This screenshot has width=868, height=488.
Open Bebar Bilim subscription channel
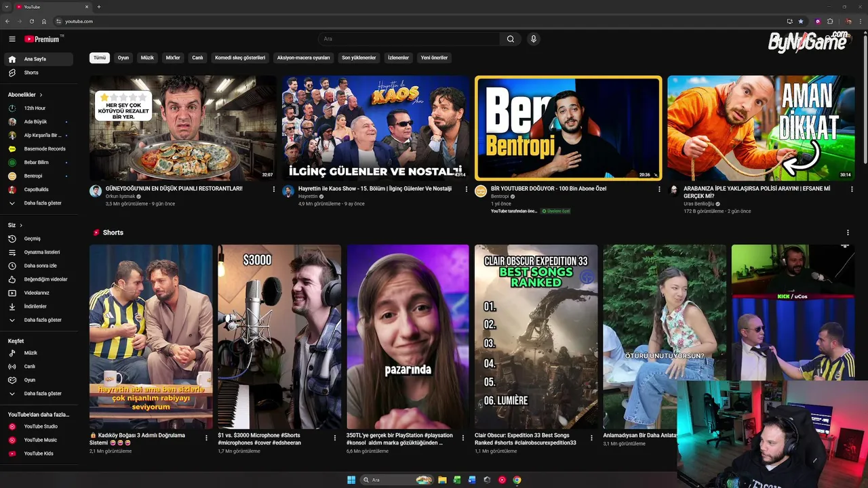coord(38,163)
